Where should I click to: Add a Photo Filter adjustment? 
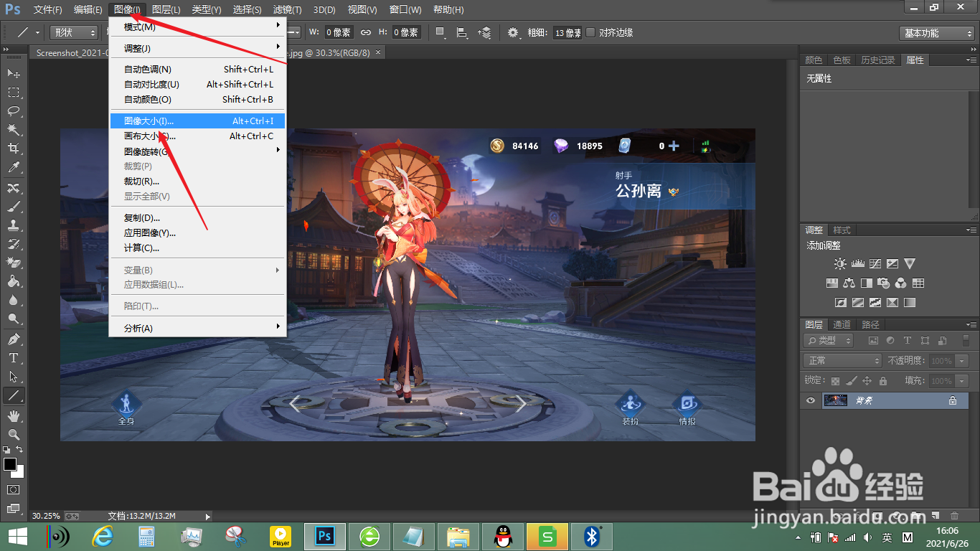point(884,283)
